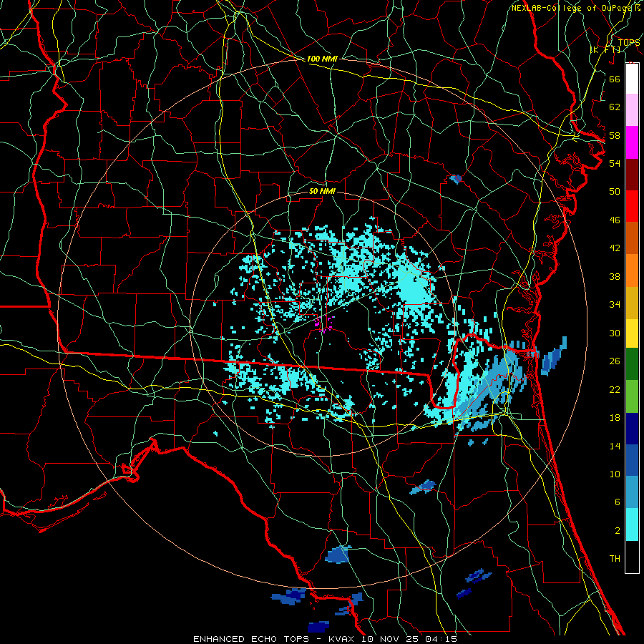Click the legend value 18
This screenshot has height=644, width=644.
(x=615, y=418)
